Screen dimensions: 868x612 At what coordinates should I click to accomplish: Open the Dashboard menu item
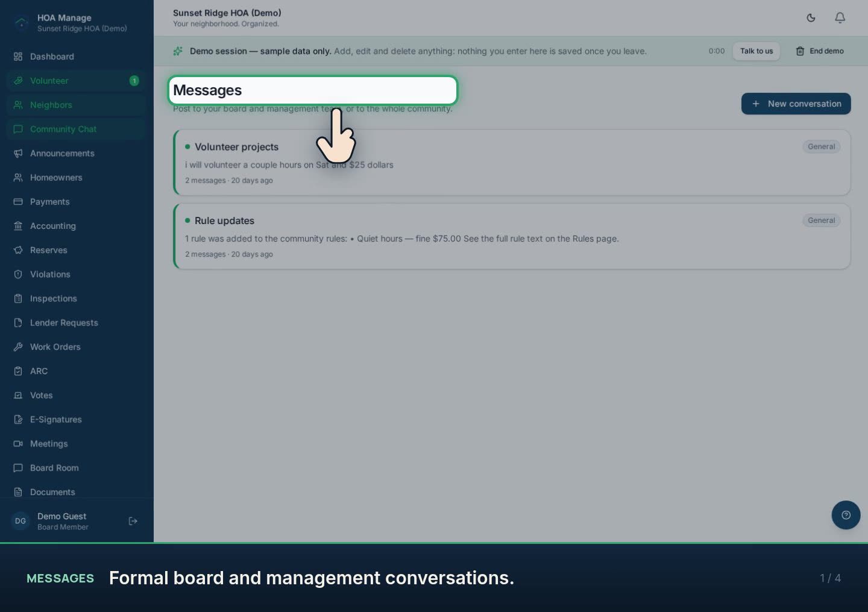pos(76,57)
